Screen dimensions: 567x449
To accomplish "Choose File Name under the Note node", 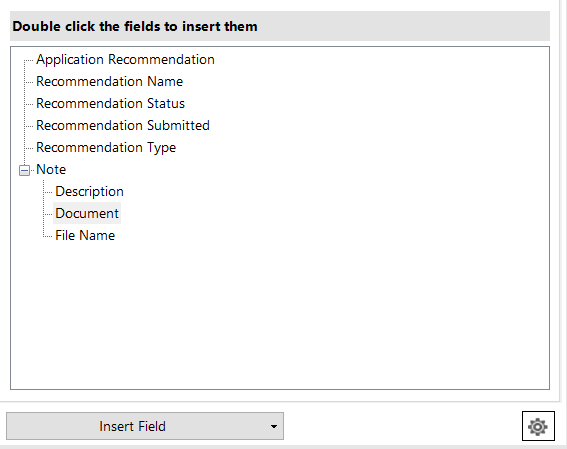I will [x=85, y=235].
